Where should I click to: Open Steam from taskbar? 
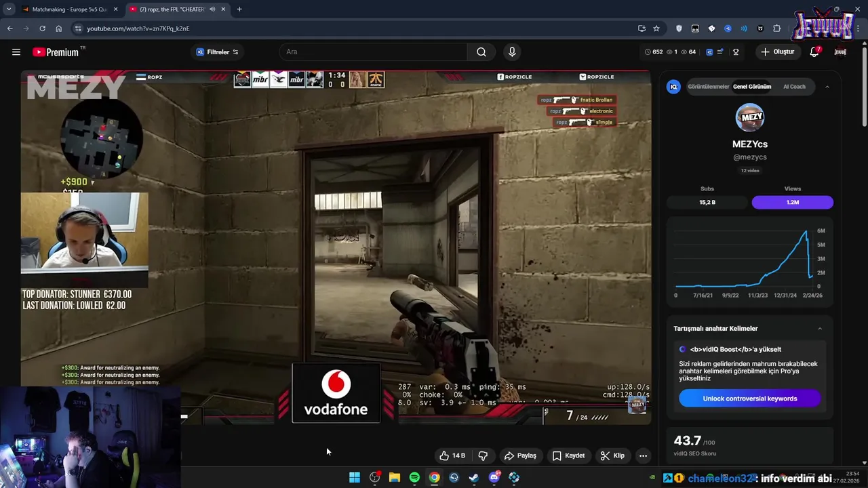[474, 477]
